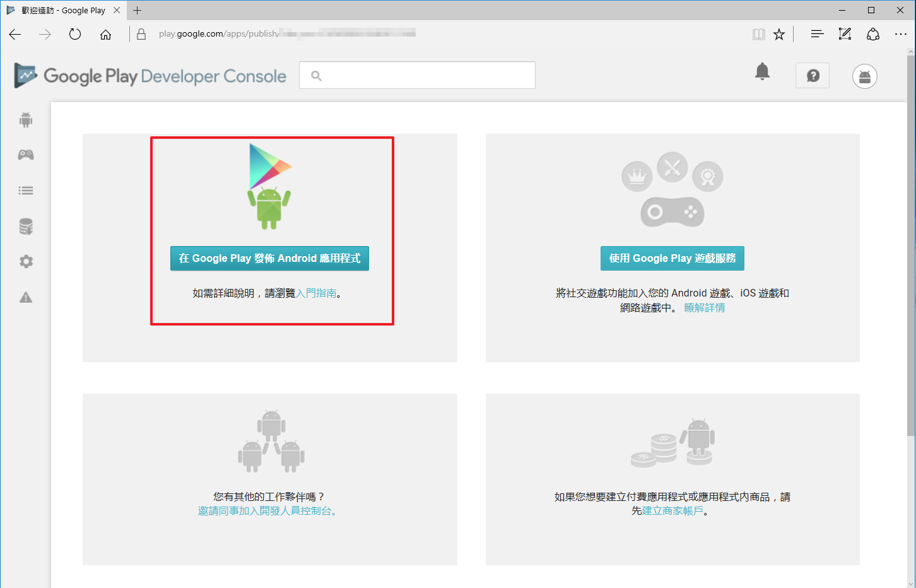Focus the console search field
916x588 pixels.
(417, 75)
